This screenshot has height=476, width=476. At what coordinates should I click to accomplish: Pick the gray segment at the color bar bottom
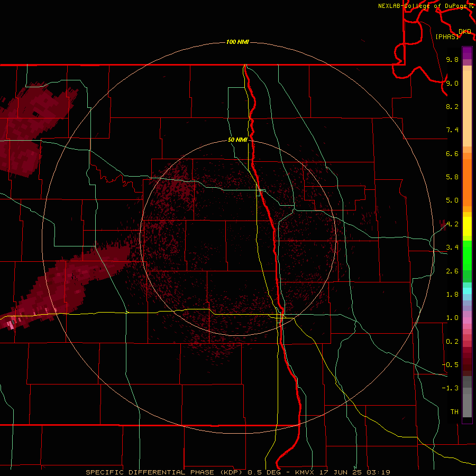click(467, 405)
